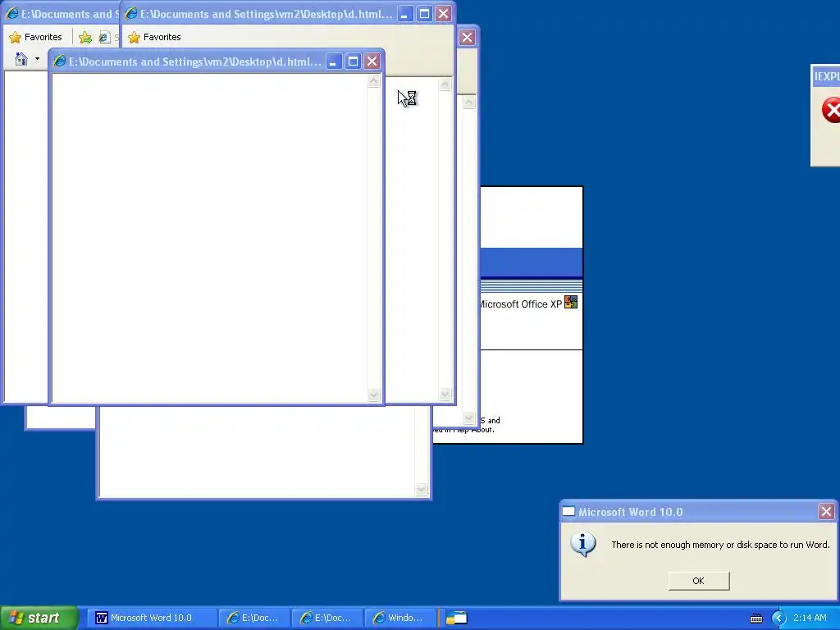The height and width of the screenshot is (630, 840).
Task: Click Add to Favorites Bar star-arrow icon
Action: click(x=85, y=37)
